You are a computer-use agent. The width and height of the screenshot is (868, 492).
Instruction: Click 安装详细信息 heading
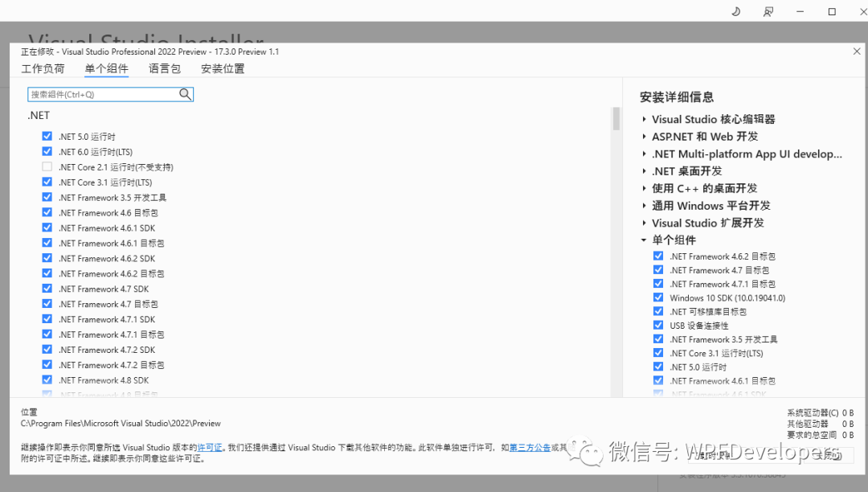click(x=677, y=97)
